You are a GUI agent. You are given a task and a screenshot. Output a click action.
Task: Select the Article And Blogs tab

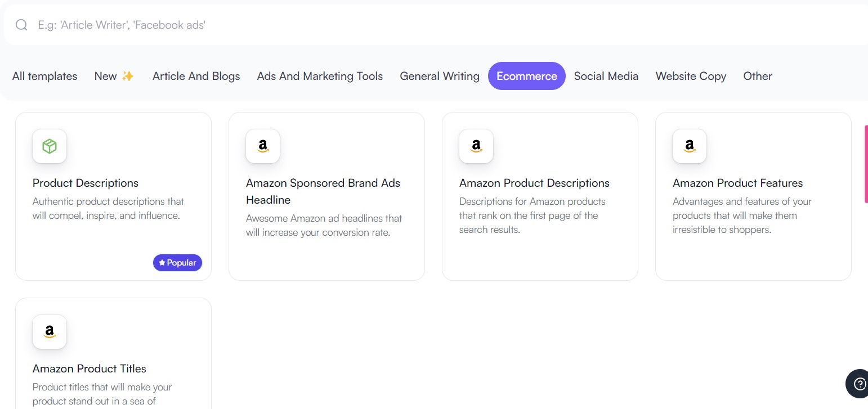196,76
